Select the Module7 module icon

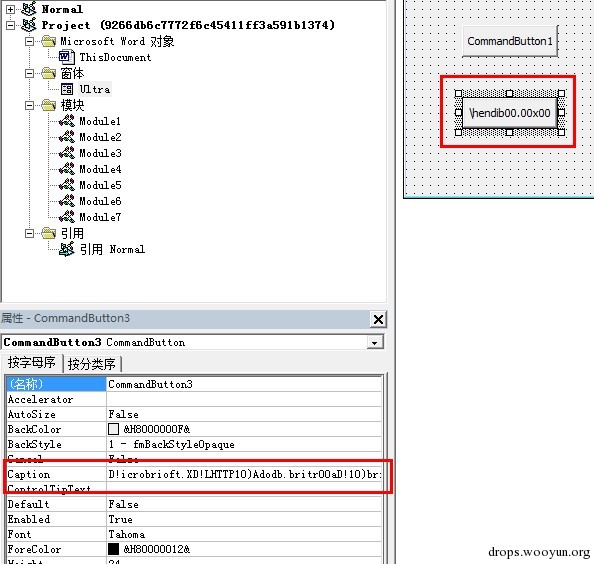tap(67, 217)
